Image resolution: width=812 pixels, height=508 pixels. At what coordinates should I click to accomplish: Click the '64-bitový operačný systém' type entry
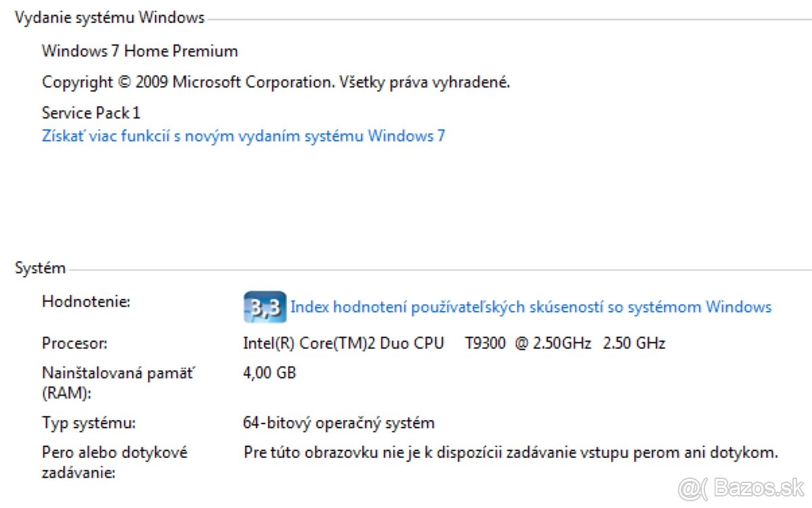339,422
